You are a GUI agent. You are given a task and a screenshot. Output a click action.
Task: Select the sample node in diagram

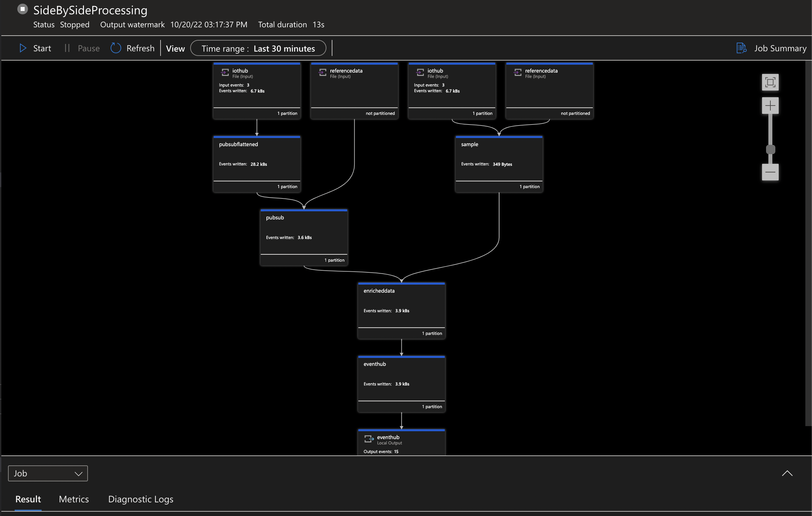tap(499, 164)
